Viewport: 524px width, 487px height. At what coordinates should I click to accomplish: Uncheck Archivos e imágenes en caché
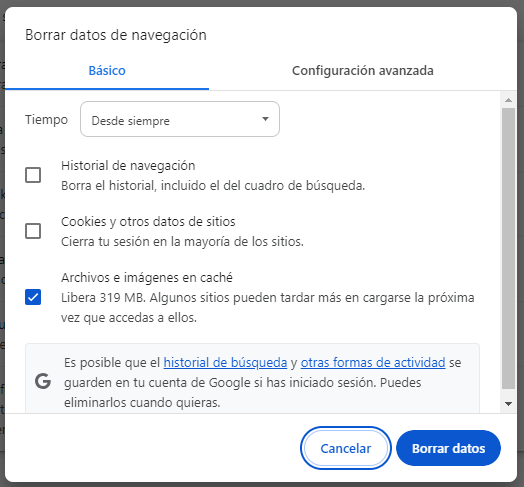click(x=33, y=297)
